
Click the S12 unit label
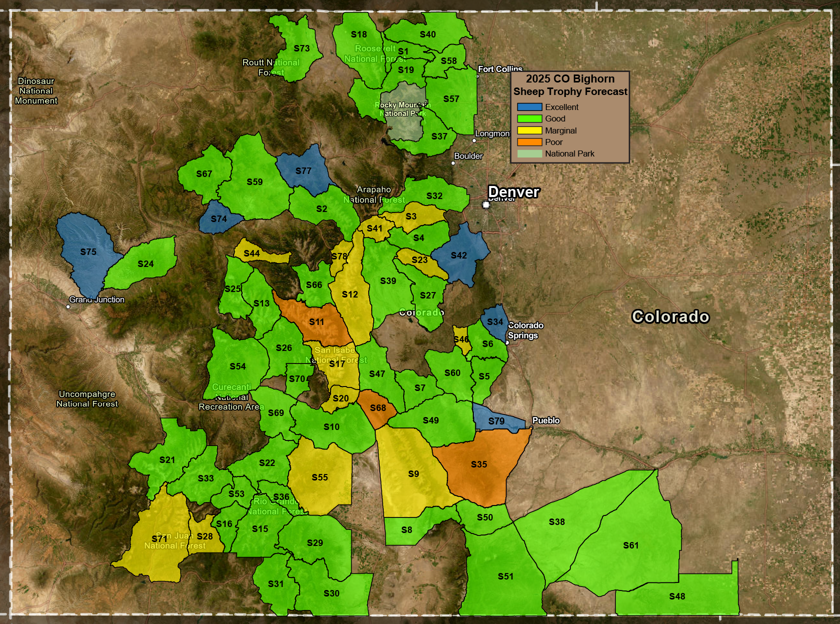tap(350, 294)
